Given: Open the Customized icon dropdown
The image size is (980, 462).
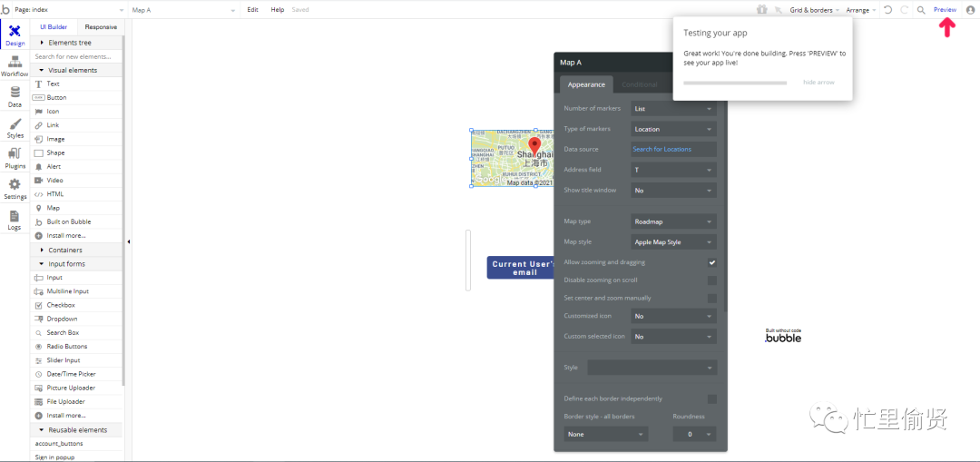Looking at the screenshot, I should click(x=673, y=317).
